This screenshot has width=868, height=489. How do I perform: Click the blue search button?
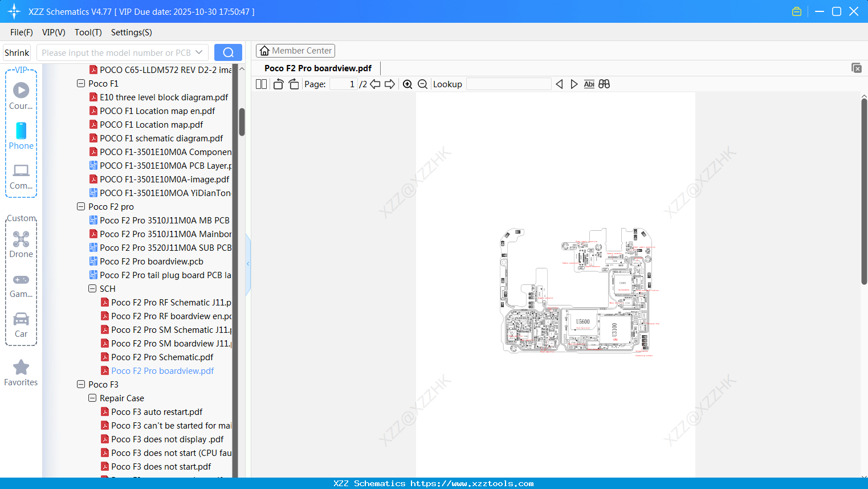pyautogui.click(x=228, y=52)
